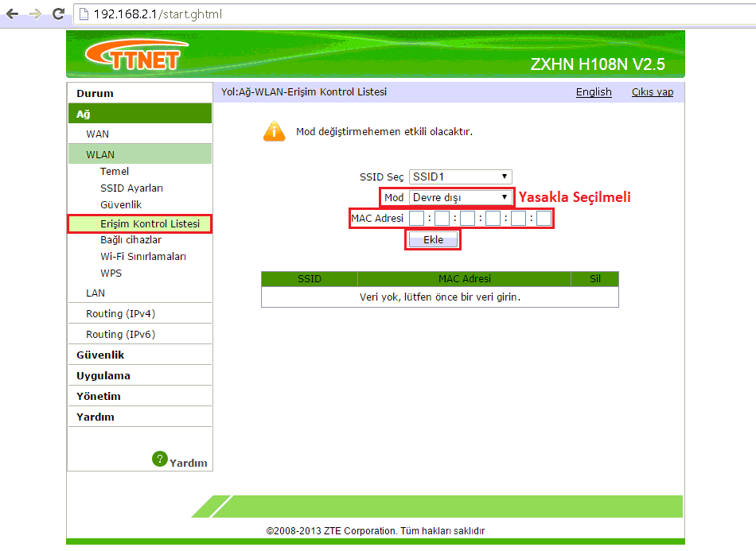Click the green question mark help icon
The image size is (756, 551).
[x=159, y=460]
